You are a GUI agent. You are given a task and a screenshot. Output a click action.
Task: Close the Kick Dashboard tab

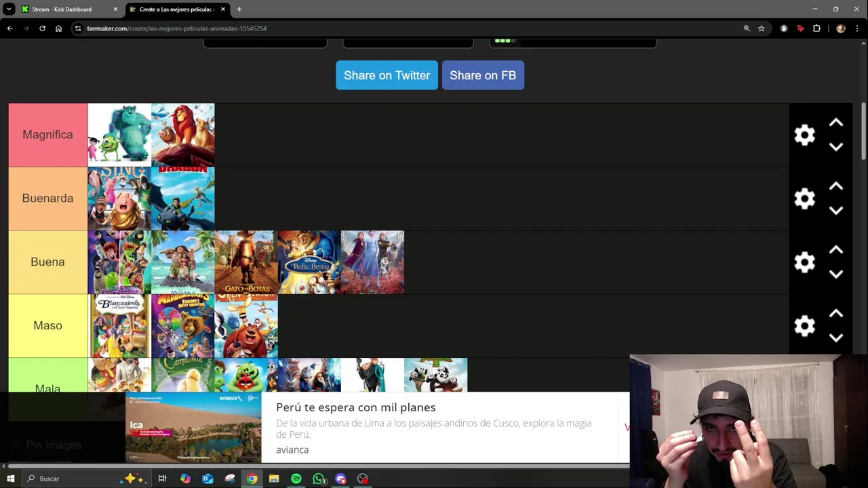(115, 9)
